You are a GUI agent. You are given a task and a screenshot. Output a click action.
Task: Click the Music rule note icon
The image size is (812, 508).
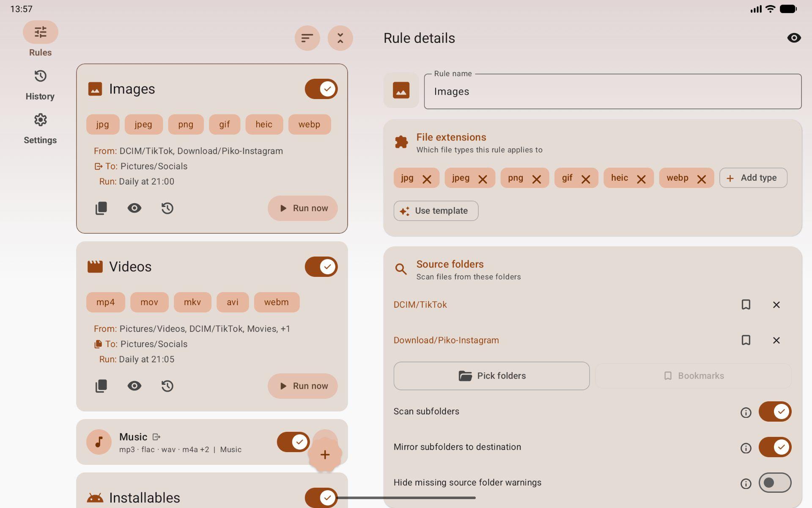[99, 442]
